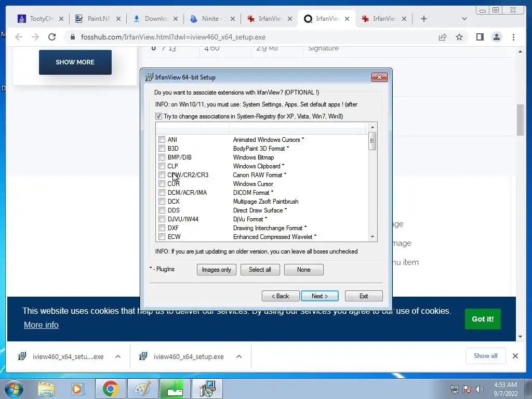Reload the fosshub page

coord(52,37)
